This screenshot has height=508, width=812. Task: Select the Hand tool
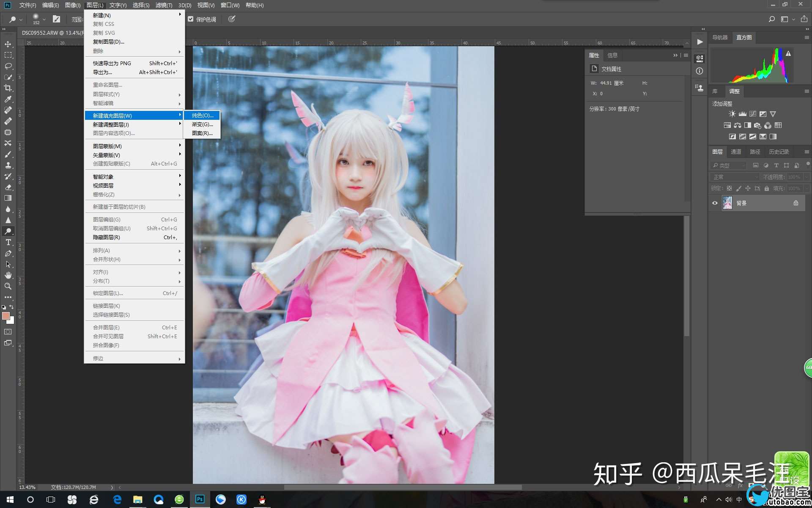click(x=8, y=275)
